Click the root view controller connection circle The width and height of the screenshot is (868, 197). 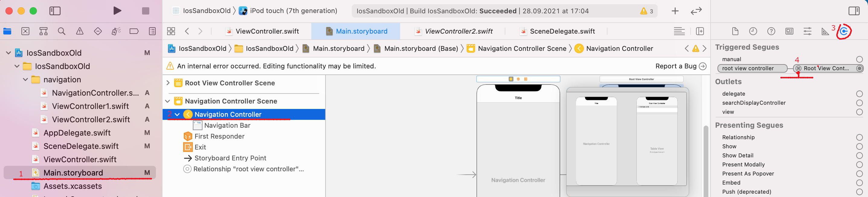[x=859, y=68]
